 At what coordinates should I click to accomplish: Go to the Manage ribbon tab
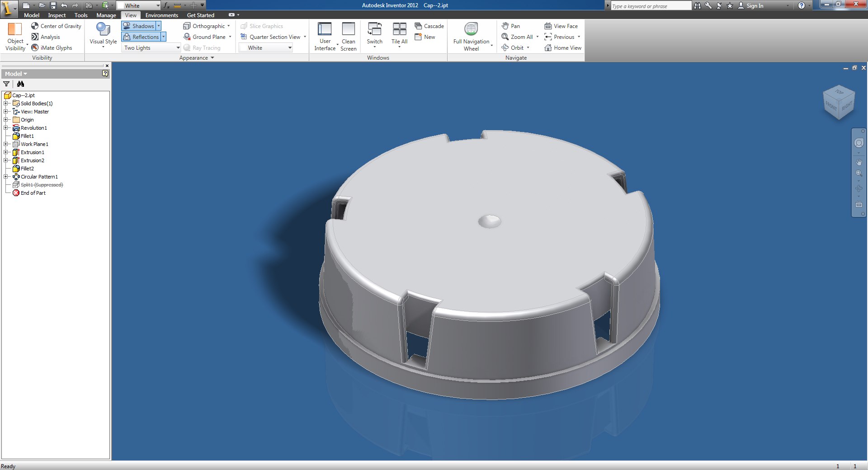click(x=106, y=15)
